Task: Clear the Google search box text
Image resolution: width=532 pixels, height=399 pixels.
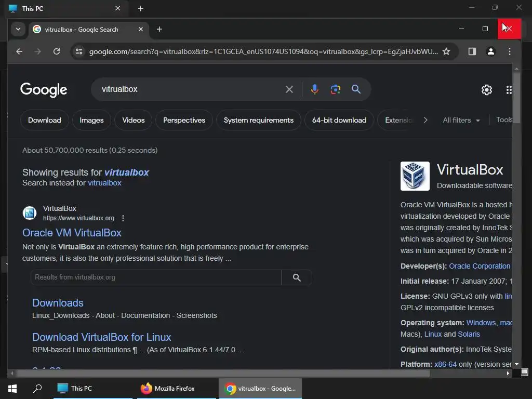Action: pyautogui.click(x=289, y=89)
